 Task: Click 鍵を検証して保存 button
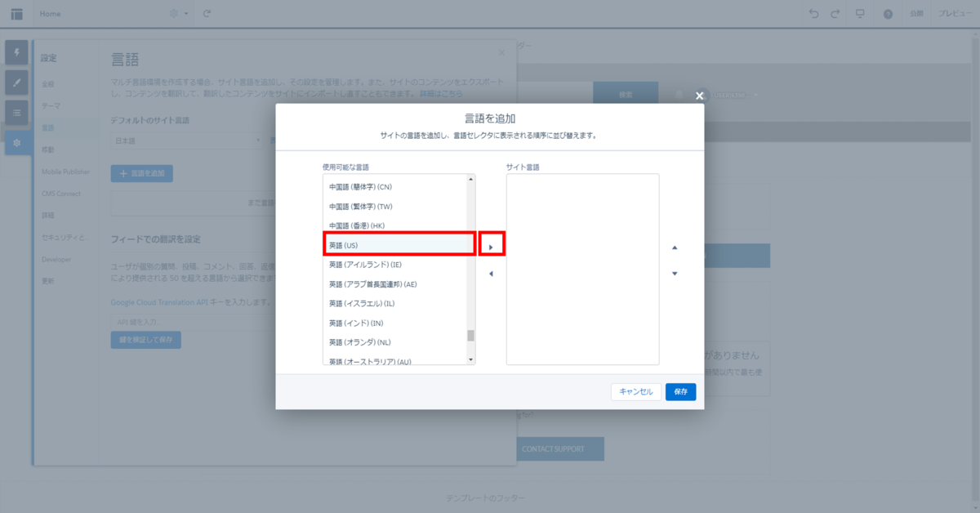tap(145, 340)
